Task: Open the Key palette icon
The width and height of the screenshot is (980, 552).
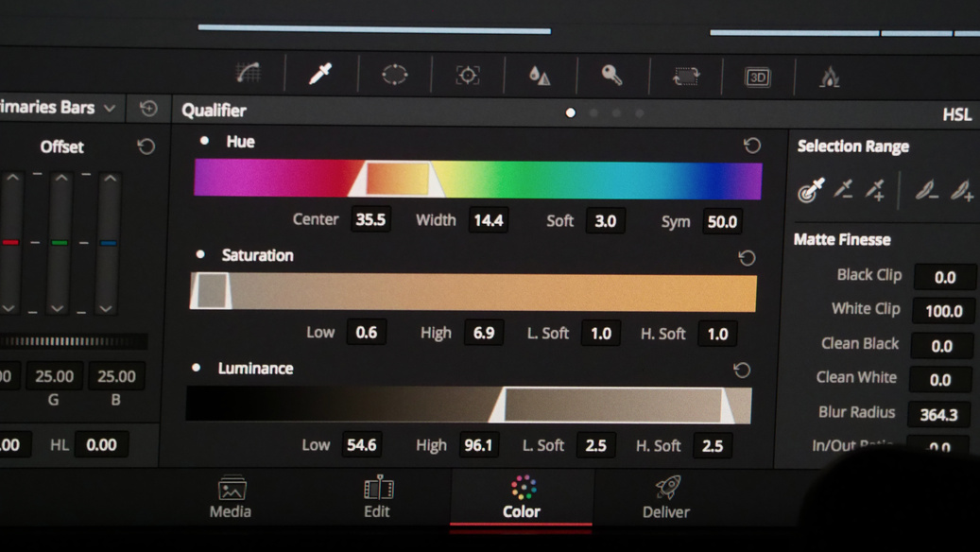Action: click(611, 76)
